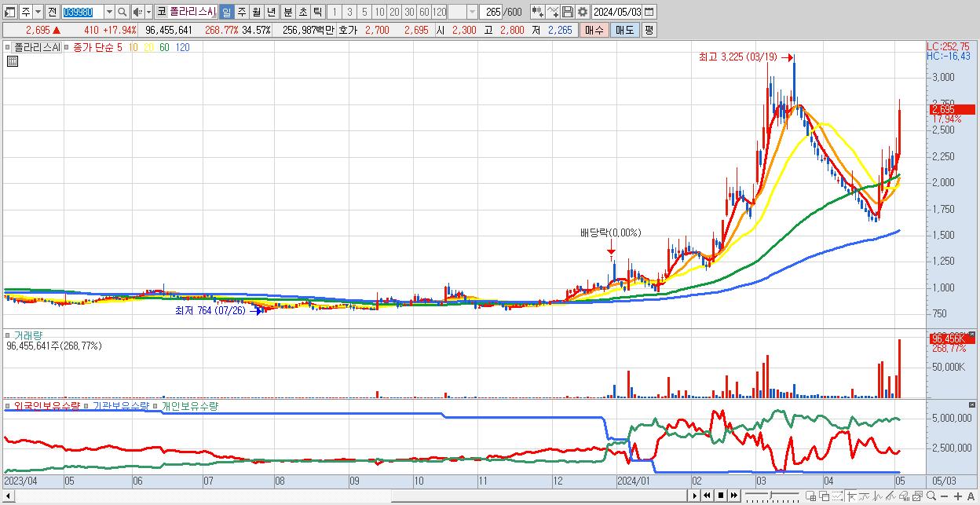Click the play replay button
This screenshot has width=980, height=505.
(695, 496)
